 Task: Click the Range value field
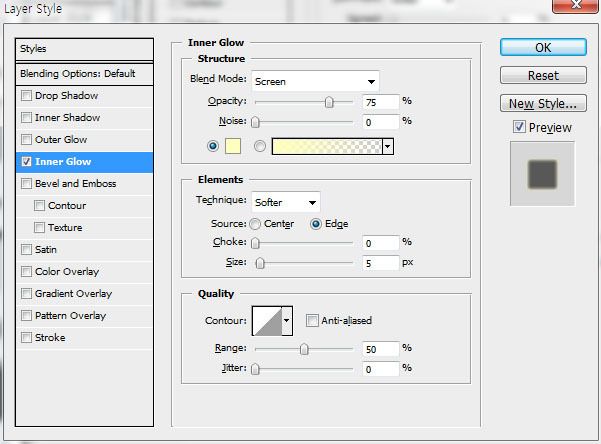380,349
